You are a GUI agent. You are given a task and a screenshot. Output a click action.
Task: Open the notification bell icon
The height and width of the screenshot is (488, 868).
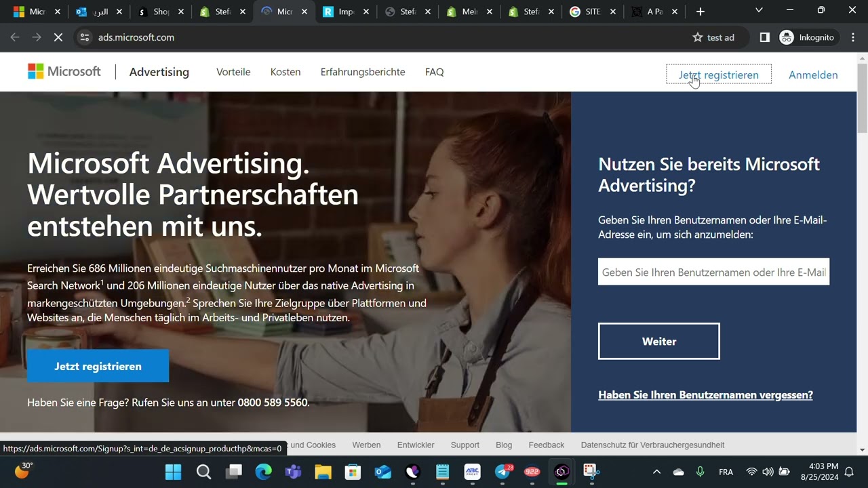coord(849,472)
